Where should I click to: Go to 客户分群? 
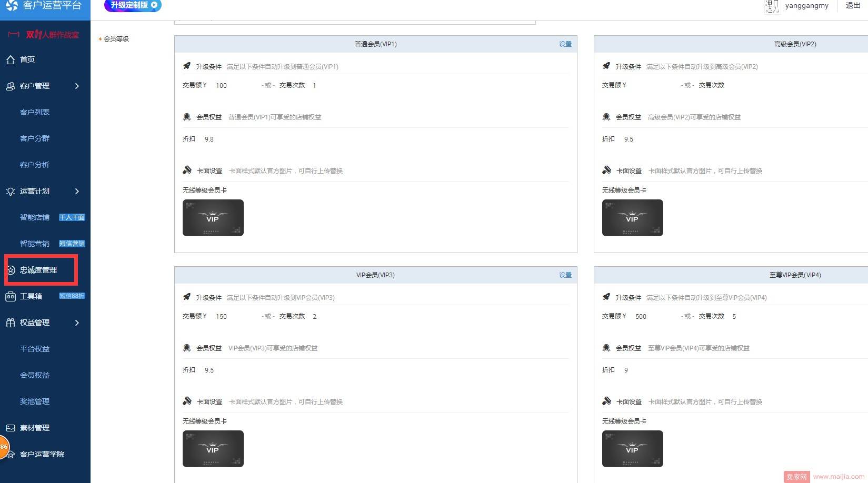tap(35, 138)
